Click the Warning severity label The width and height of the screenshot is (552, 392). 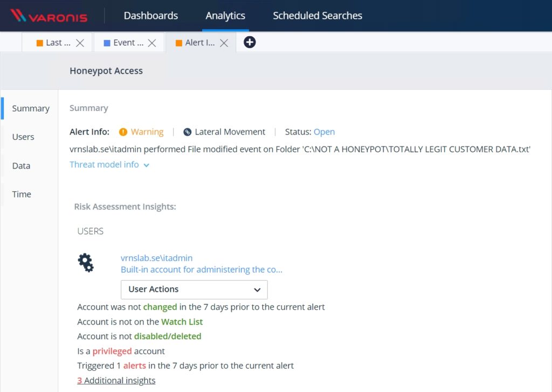[147, 132]
